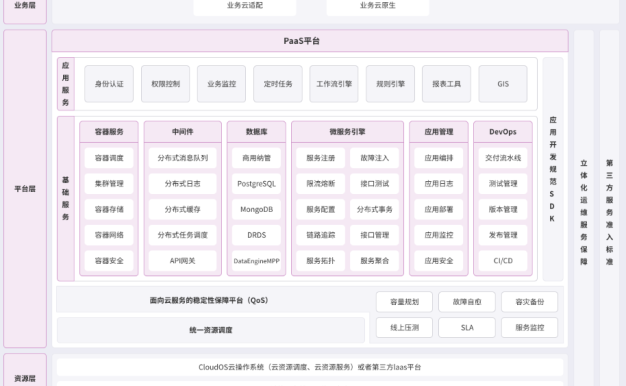The width and height of the screenshot is (626, 386).
Task: Click the MongoDB item
Action: tap(256, 209)
